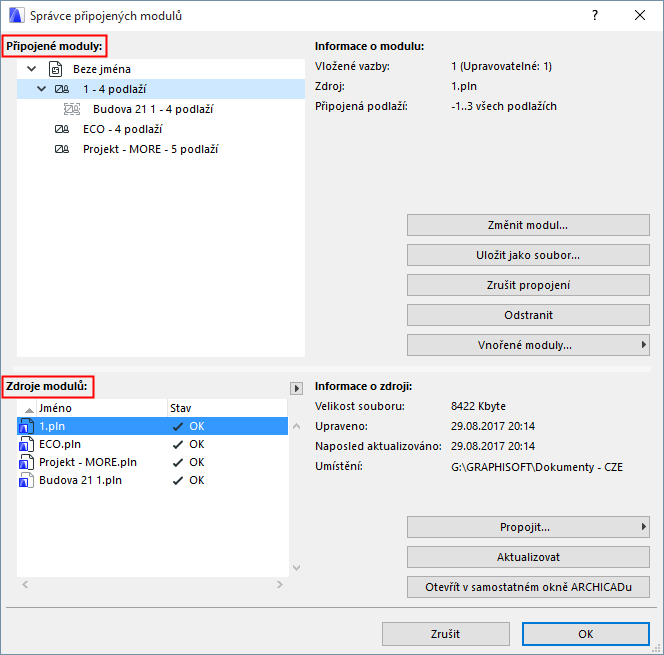This screenshot has height=655, width=664.
Task: Click the module icon beside ECO - 4 podlaží
Action: click(x=62, y=129)
